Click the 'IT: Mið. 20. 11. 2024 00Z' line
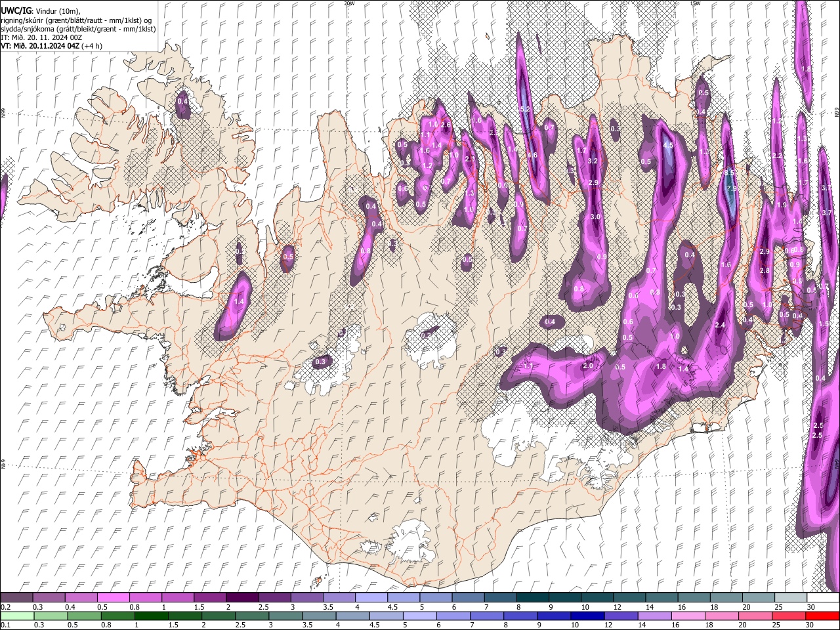 (41, 37)
